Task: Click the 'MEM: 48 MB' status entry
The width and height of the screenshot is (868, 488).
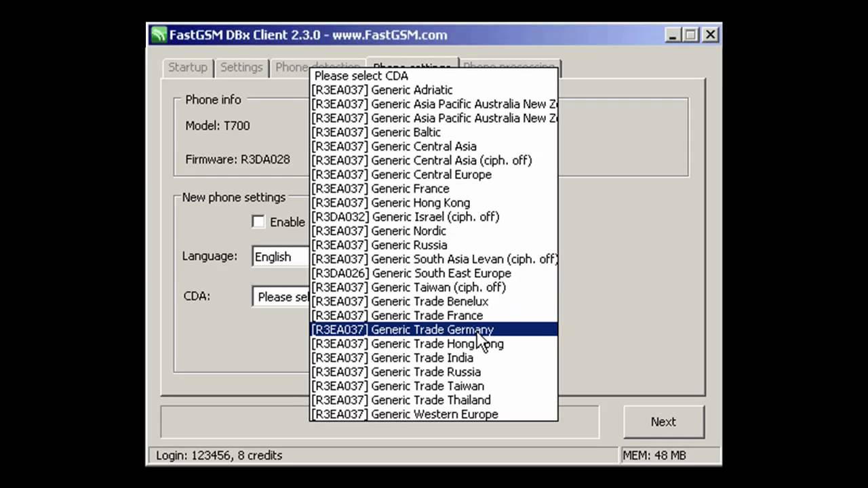Action: pyautogui.click(x=654, y=455)
